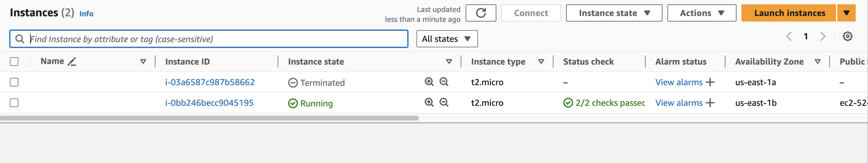
Task: Click zoom-in filter icon on Running row
Action: click(x=429, y=102)
